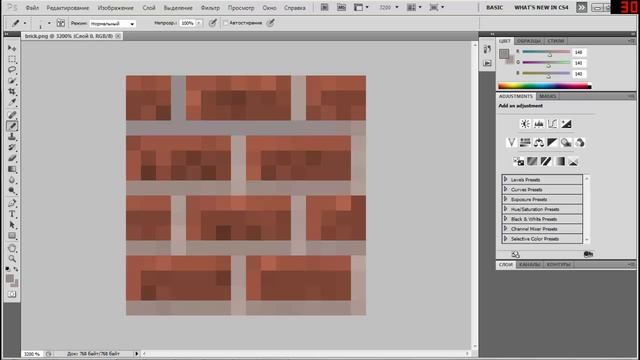640x360 pixels.
Task: Select the Gradient tool
Action: pos(12,169)
